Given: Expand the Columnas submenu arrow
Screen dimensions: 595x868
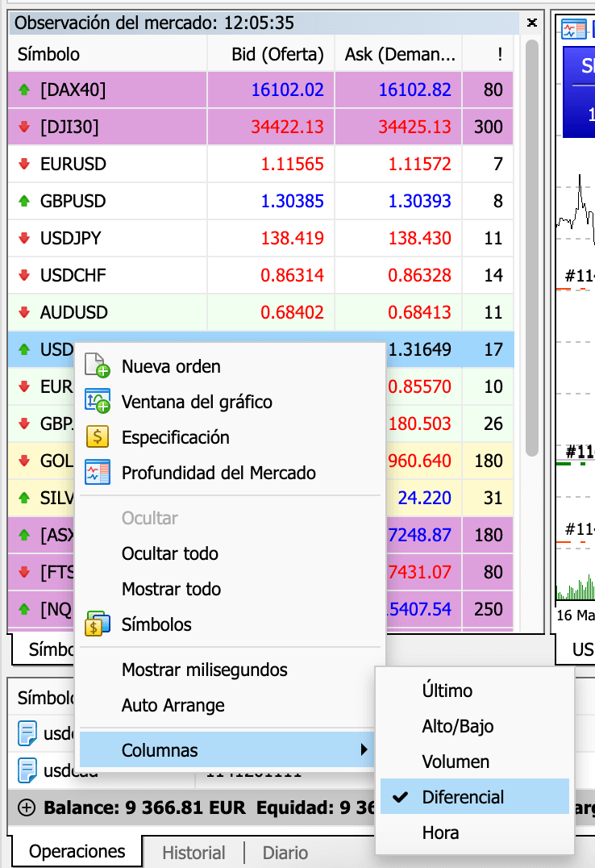Looking at the screenshot, I should pyautogui.click(x=364, y=749).
